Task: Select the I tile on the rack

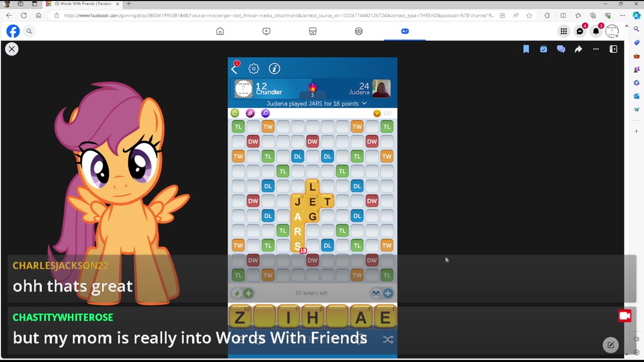Action: tap(288, 317)
